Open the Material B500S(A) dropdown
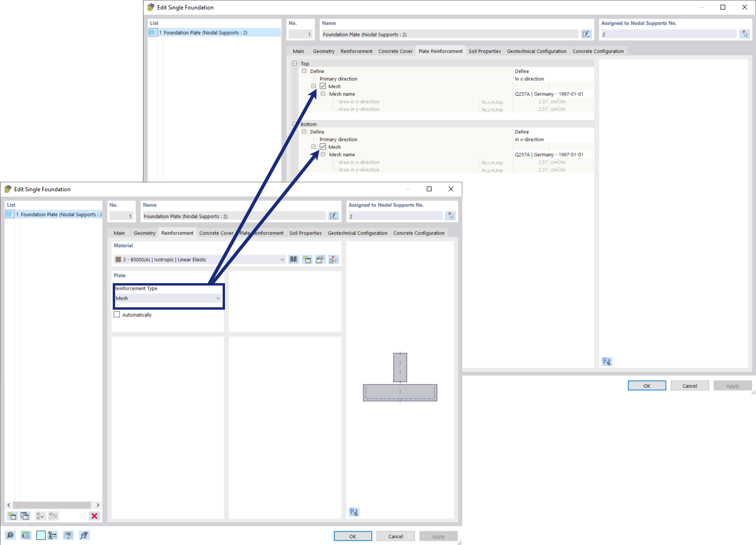This screenshot has height=545, width=756. click(x=200, y=259)
